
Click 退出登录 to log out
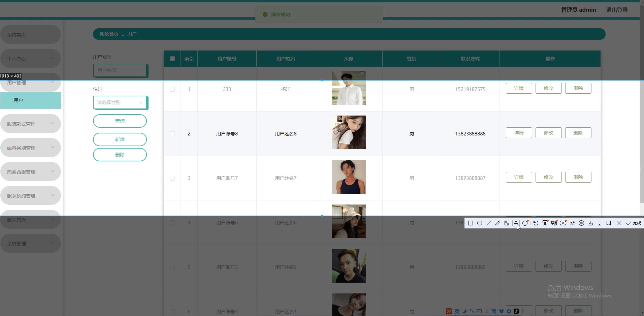(617, 10)
